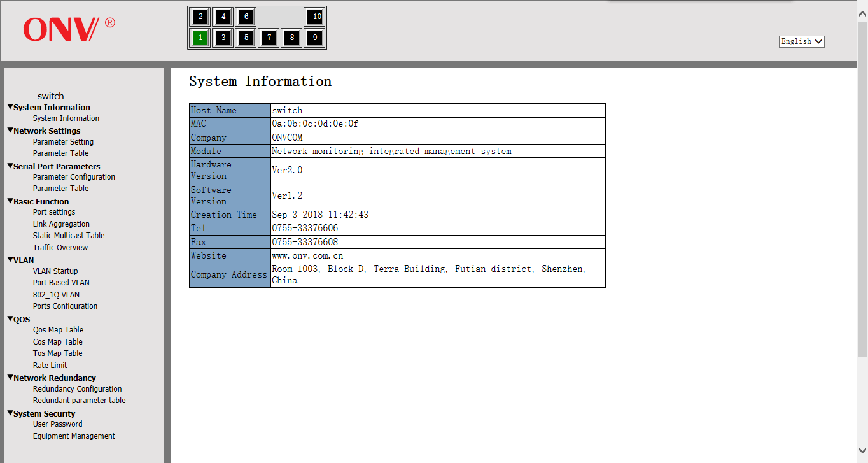Open Redundancy Configuration page
The image size is (868, 463).
(77, 389)
